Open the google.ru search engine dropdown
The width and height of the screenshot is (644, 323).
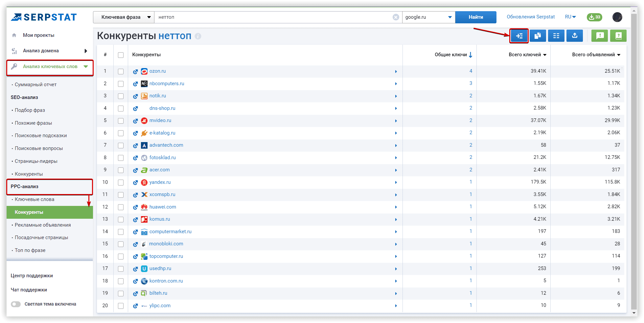(429, 17)
